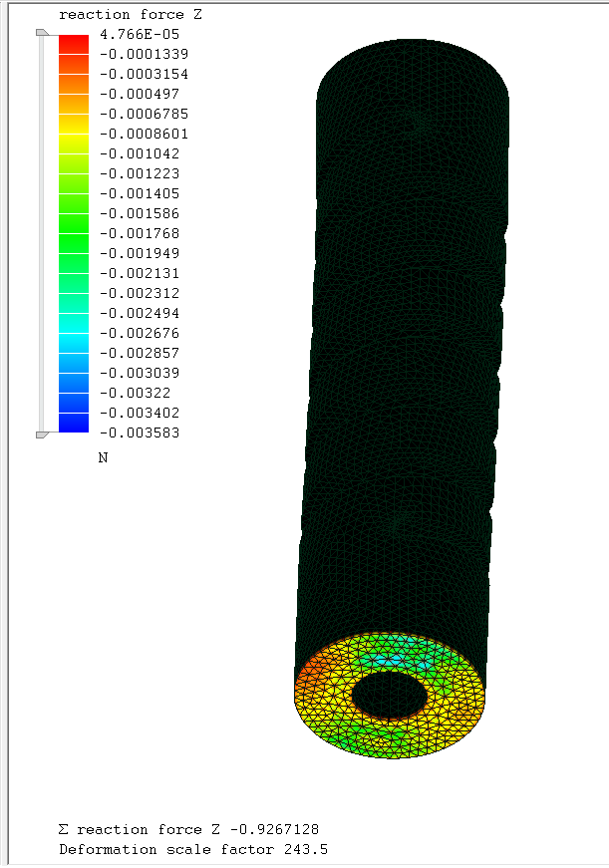609x868 pixels.
Task: Select legend value -0.0003154
Action: 144,74
